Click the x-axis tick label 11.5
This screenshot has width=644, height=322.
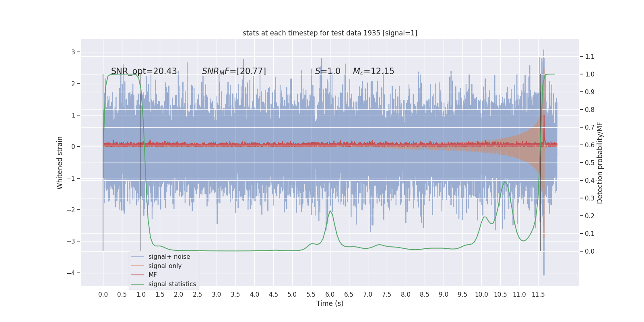pyautogui.click(x=538, y=295)
